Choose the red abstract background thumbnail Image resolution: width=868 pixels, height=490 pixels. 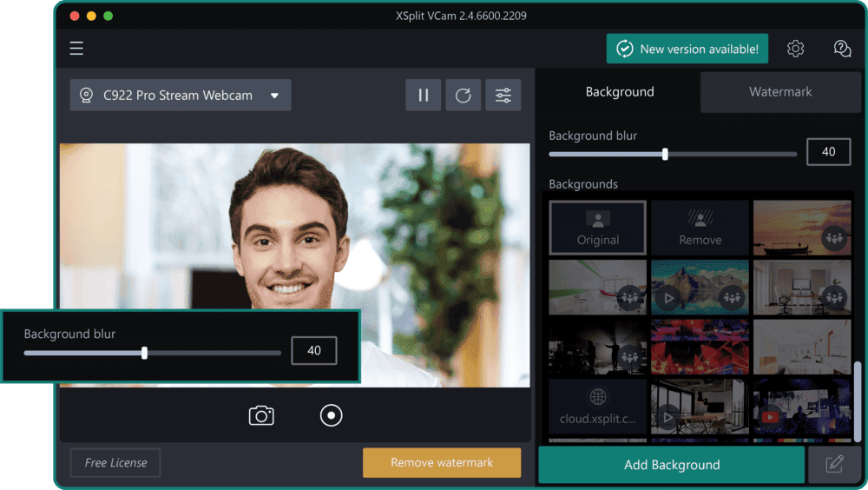point(700,347)
